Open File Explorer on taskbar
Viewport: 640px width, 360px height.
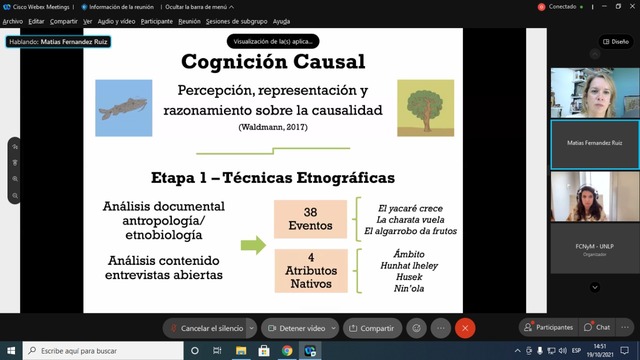pos(241,351)
